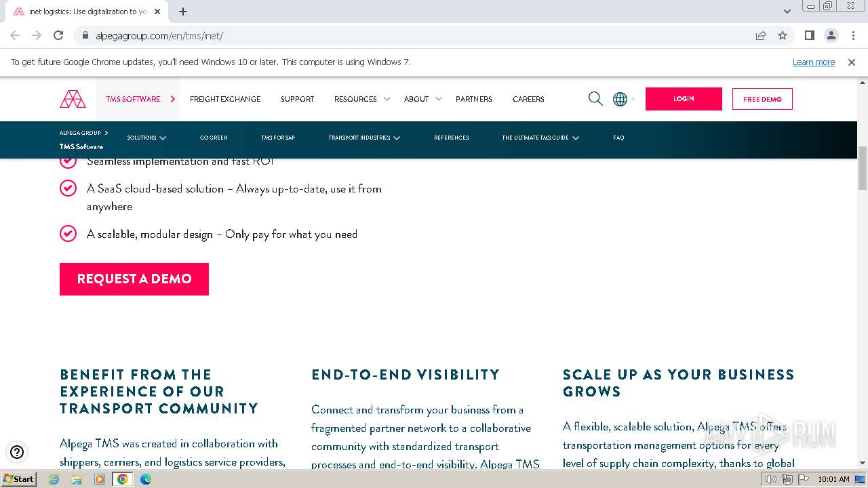868x488 pixels.
Task: Open REFERENCES in the submenu
Action: 452,138
